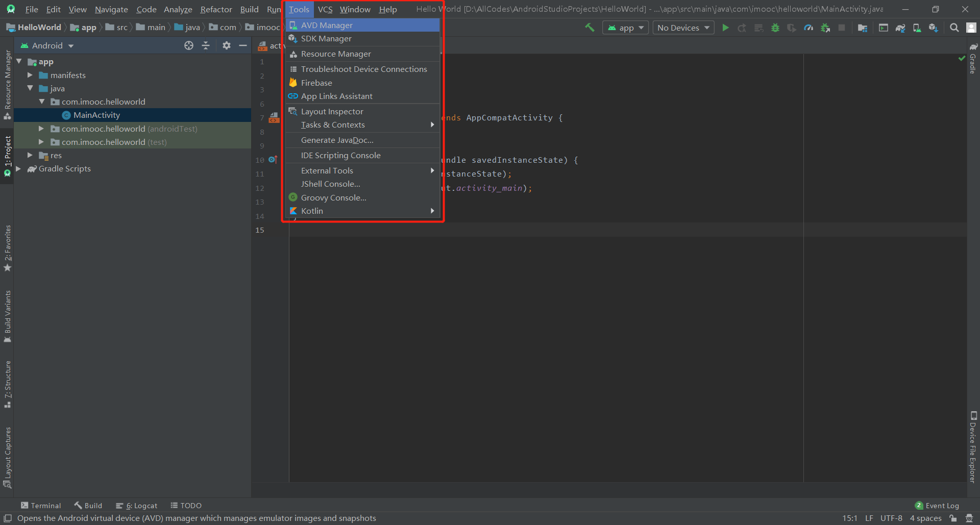Expand Gradle Scripts node
The width and height of the screenshot is (980, 525).
pos(18,168)
